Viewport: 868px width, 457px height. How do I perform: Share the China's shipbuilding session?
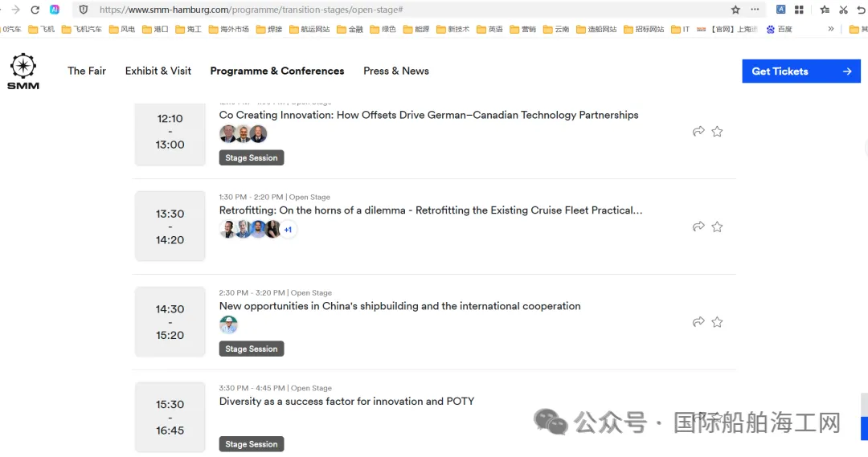point(698,321)
